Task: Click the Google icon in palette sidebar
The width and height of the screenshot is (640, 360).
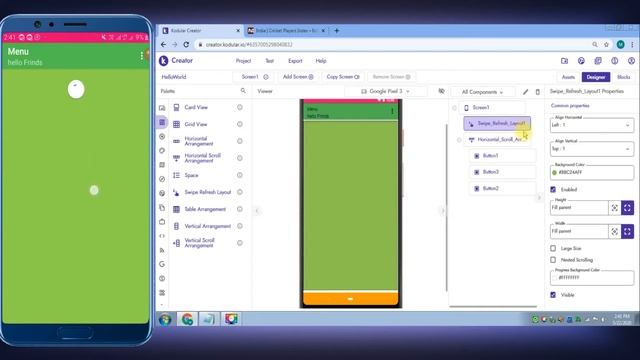Action: tap(162, 264)
